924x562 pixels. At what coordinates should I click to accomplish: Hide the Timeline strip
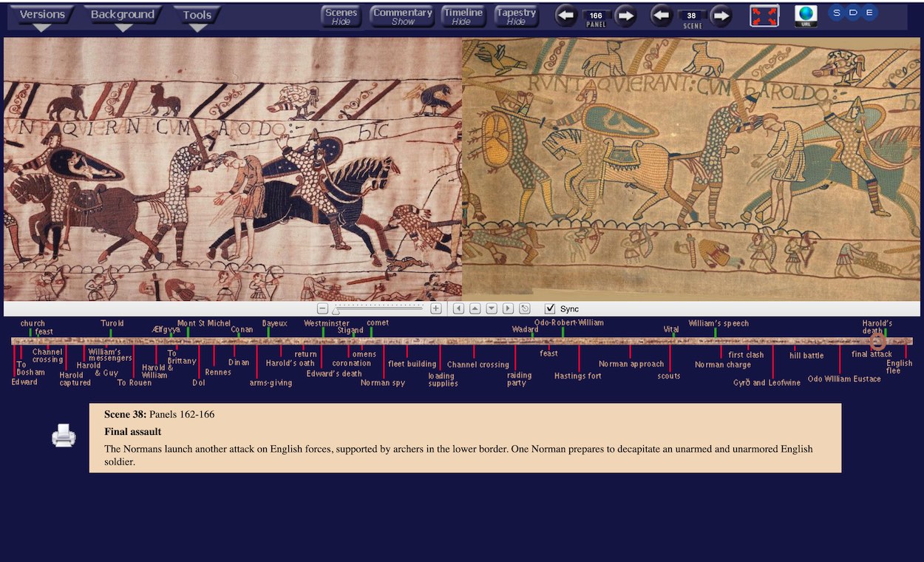click(463, 16)
